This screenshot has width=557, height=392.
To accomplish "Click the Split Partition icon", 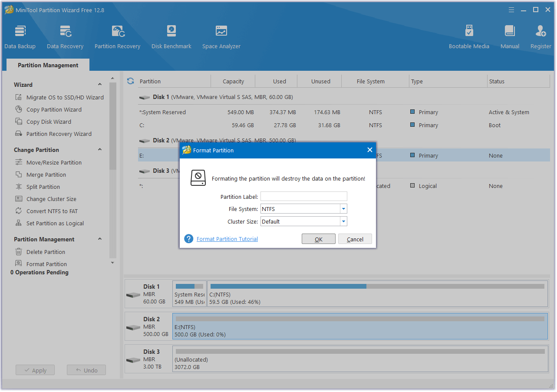I will pos(19,187).
